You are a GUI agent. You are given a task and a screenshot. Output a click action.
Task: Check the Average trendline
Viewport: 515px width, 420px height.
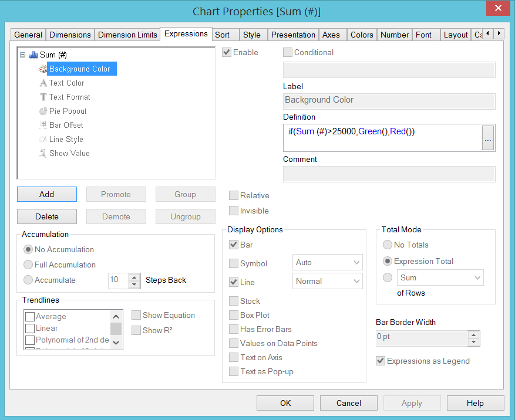[x=30, y=317]
